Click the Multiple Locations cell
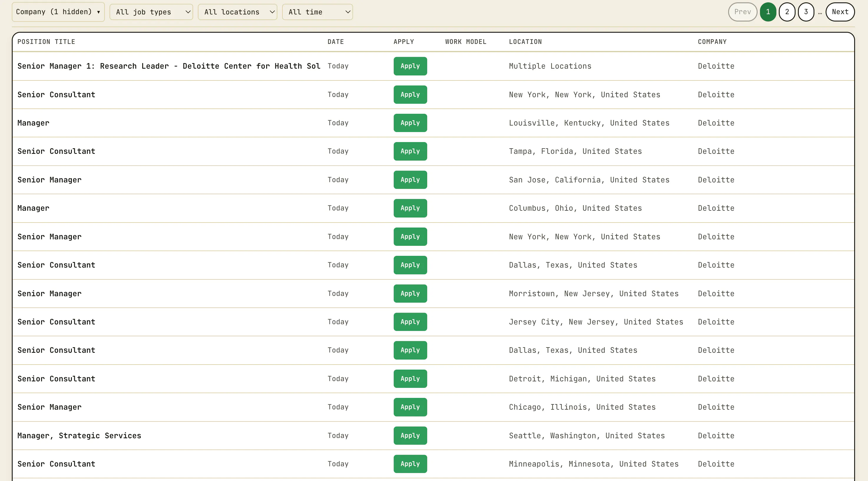Screen dimensions: 868x481 coord(550,66)
